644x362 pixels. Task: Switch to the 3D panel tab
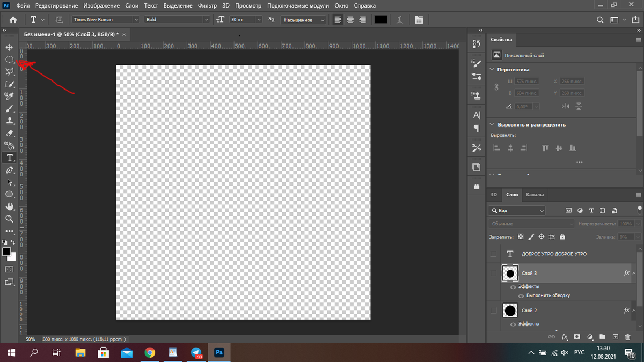tap(494, 195)
